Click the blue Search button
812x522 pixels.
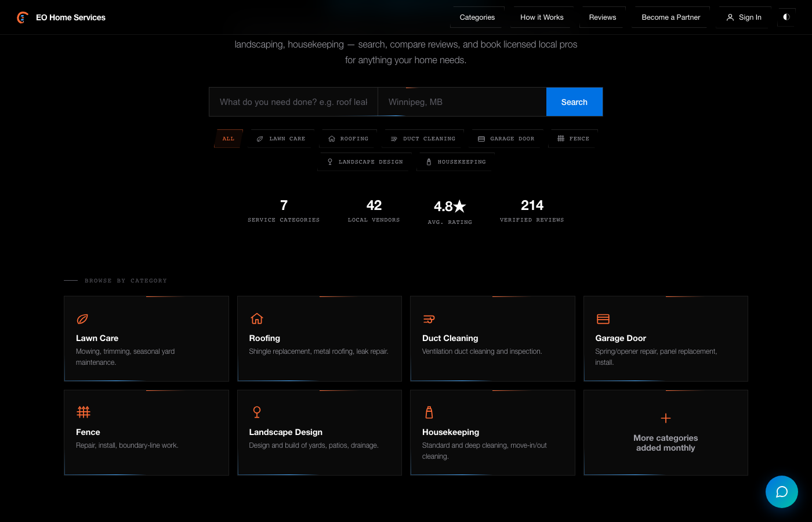point(574,102)
